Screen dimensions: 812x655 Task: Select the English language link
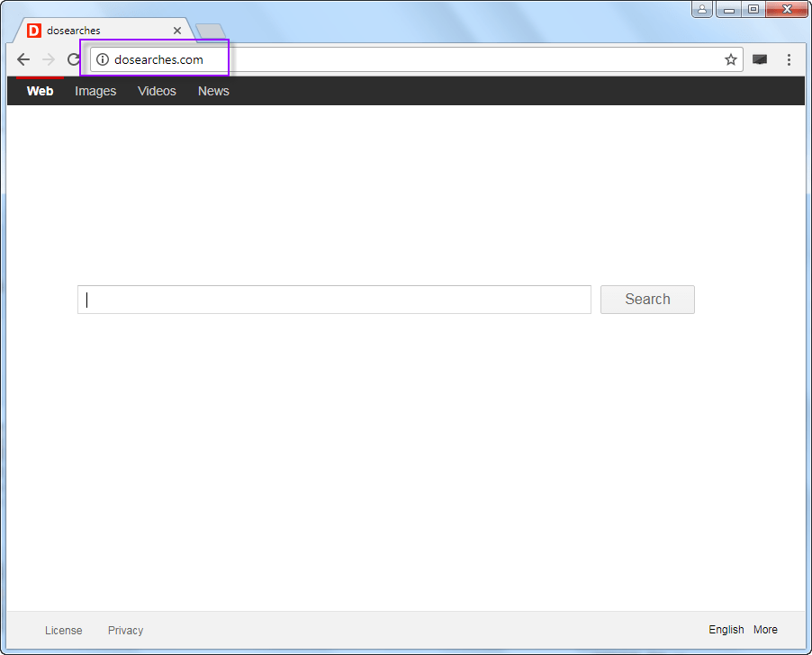pos(726,630)
